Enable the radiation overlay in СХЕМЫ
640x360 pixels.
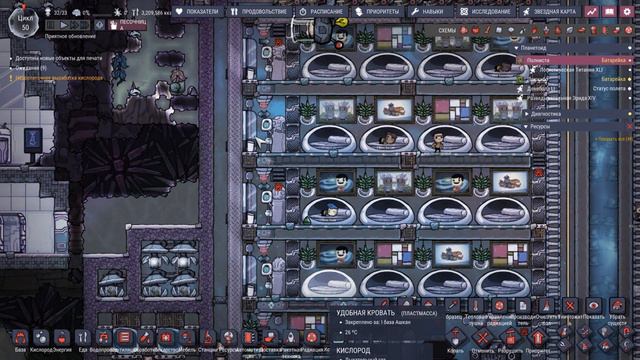click(x=629, y=30)
